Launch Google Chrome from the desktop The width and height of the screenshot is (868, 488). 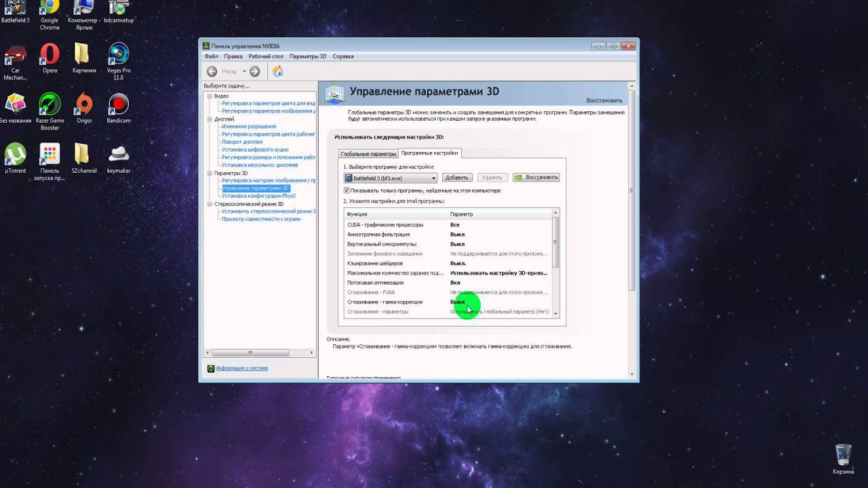coord(50,15)
